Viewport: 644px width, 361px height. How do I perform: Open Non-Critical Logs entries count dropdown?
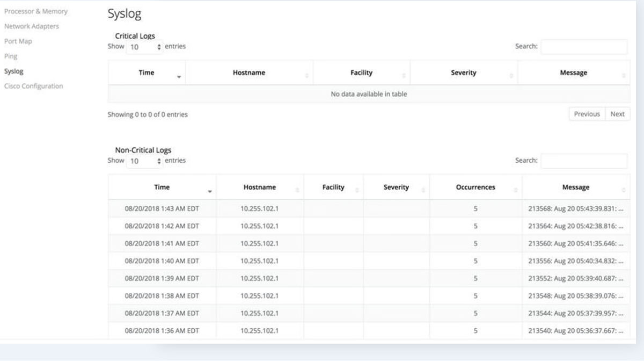[x=144, y=161]
